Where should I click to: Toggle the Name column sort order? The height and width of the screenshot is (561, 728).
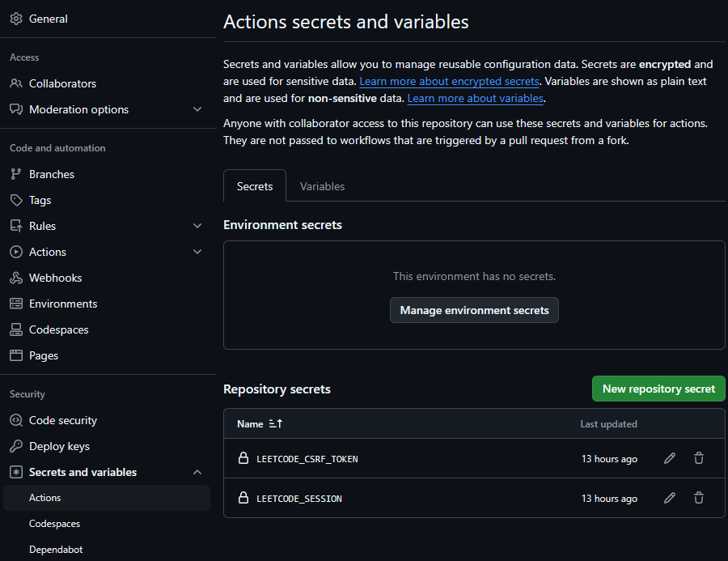[x=275, y=423]
